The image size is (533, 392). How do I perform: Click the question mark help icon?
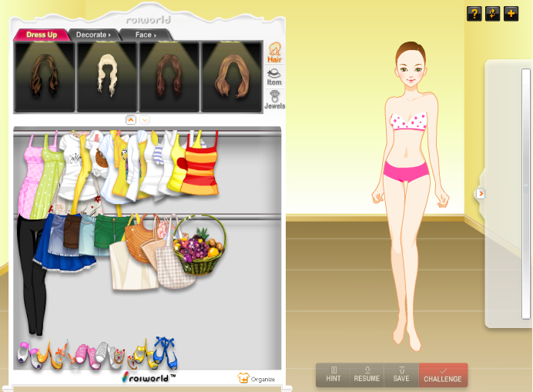[474, 14]
